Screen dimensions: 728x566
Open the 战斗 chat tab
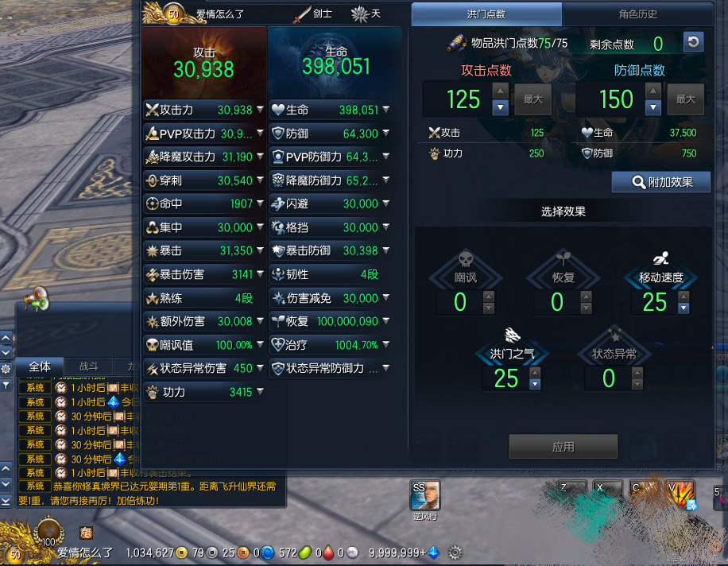point(89,366)
